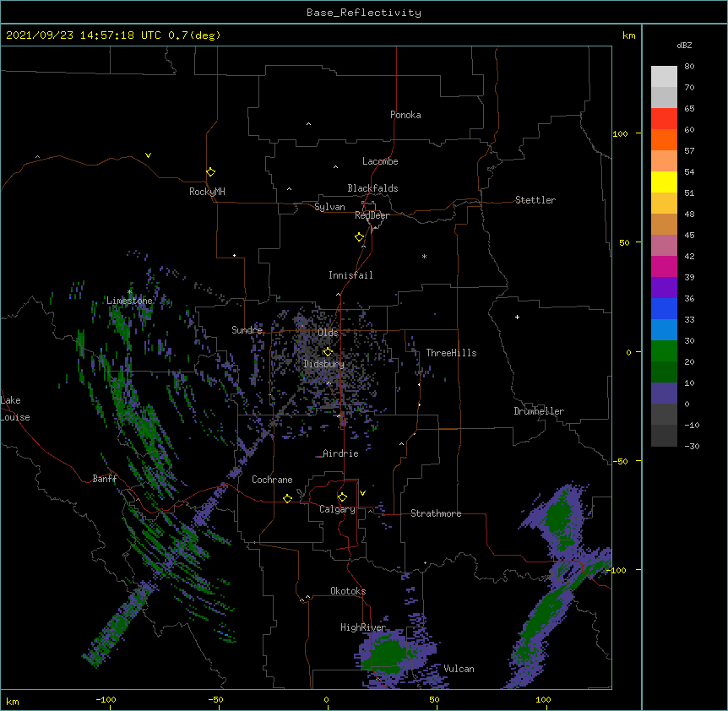Click the yellow marker east of Cochrane
Screen dimensions: 728x711
[287, 498]
